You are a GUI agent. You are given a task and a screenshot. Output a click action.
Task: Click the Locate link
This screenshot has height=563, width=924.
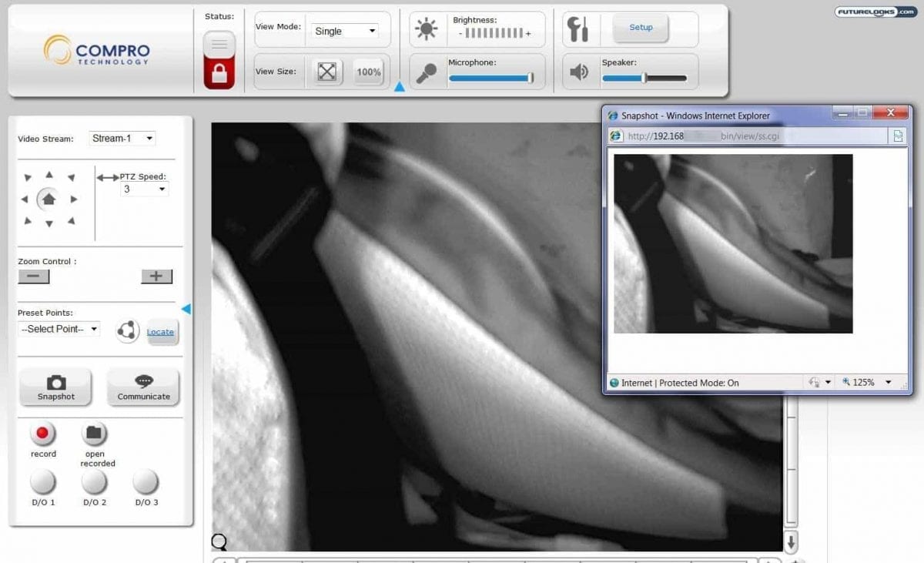pos(160,332)
